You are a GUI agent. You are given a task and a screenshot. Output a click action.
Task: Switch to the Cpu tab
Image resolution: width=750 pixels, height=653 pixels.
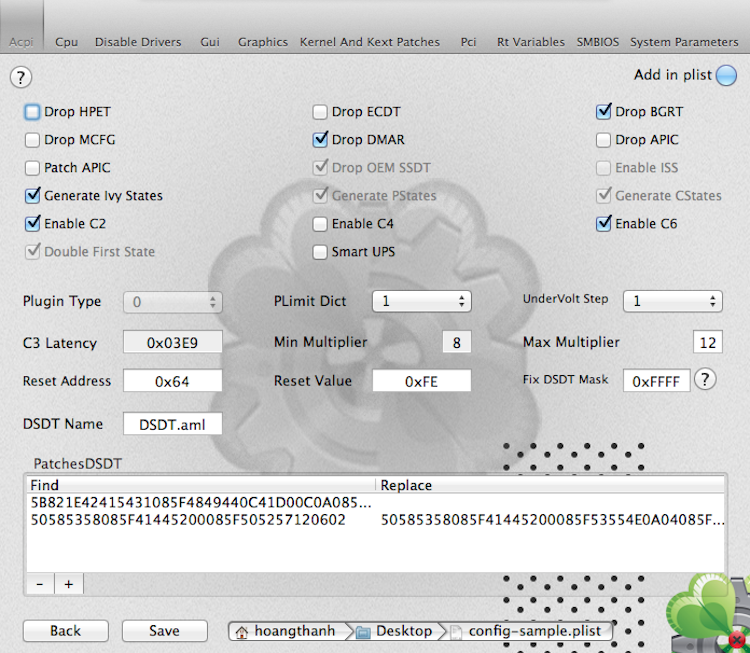coord(66,42)
